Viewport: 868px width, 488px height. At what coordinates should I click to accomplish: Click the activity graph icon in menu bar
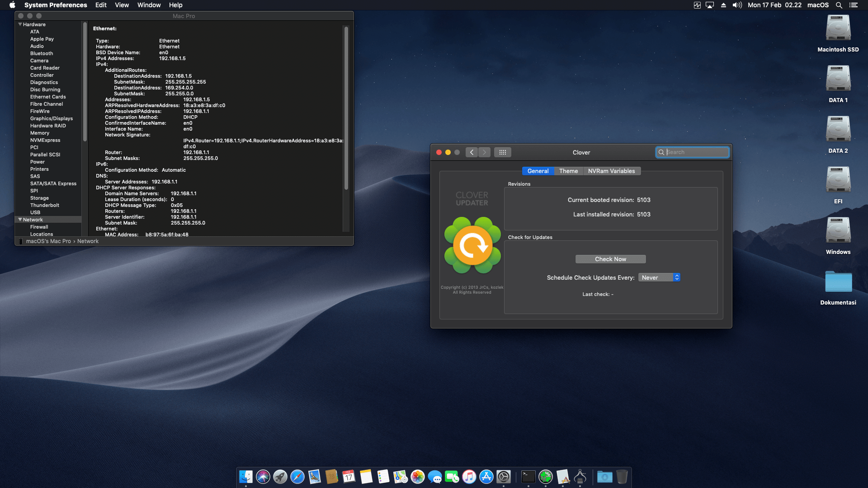[x=697, y=5]
